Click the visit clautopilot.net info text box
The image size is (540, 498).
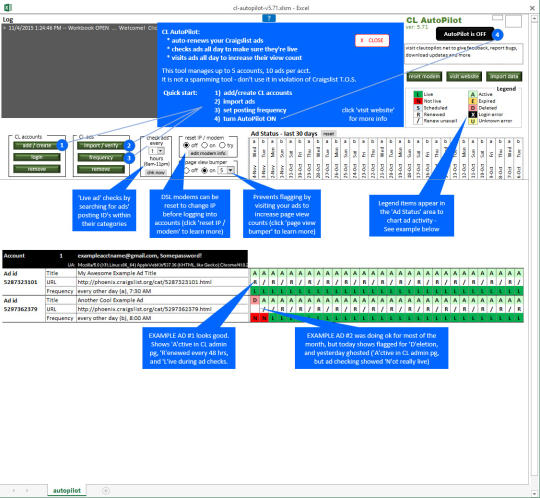tap(464, 53)
